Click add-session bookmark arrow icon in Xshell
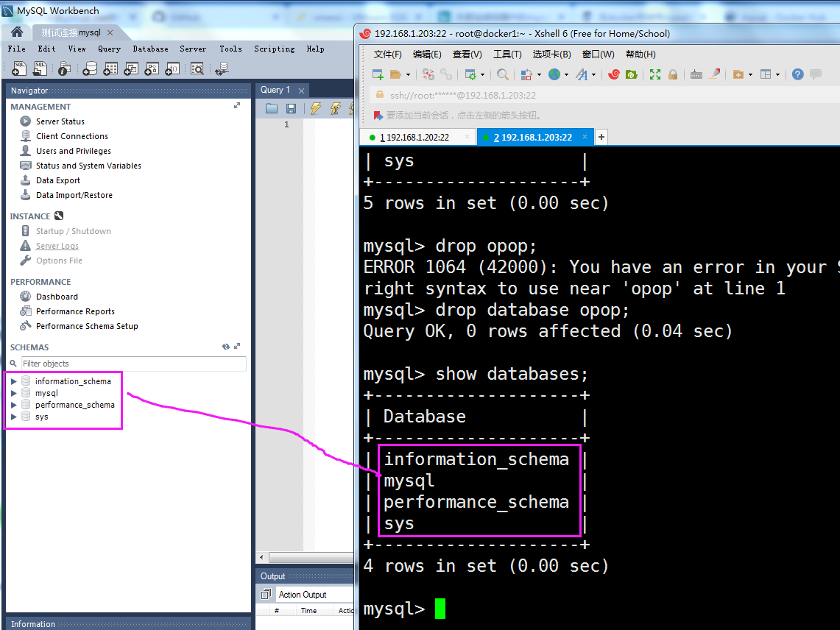The height and width of the screenshot is (630, 840). pos(378,115)
